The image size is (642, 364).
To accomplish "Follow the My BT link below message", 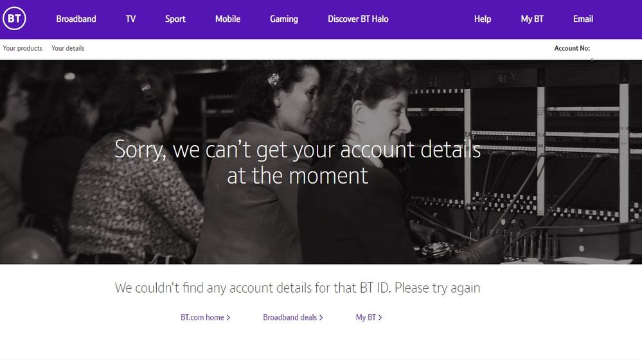I will coord(366,317).
